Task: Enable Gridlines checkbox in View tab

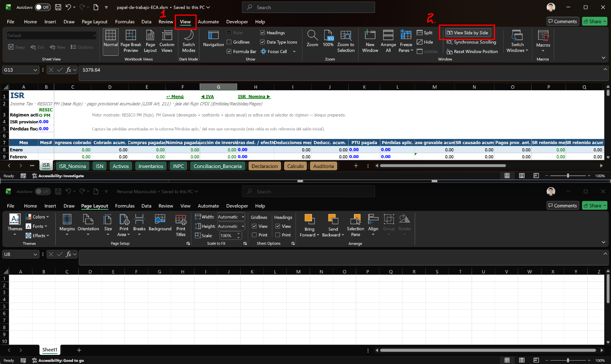Action: (229, 42)
